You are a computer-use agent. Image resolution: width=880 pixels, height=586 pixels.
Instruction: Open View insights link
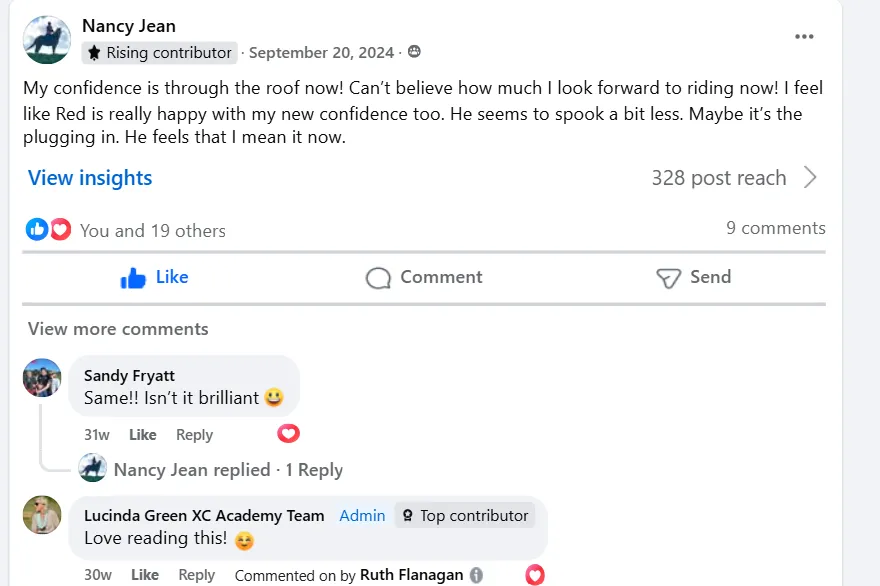[90, 178]
